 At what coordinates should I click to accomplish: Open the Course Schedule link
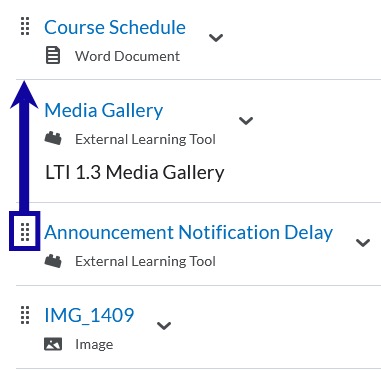[x=115, y=27]
